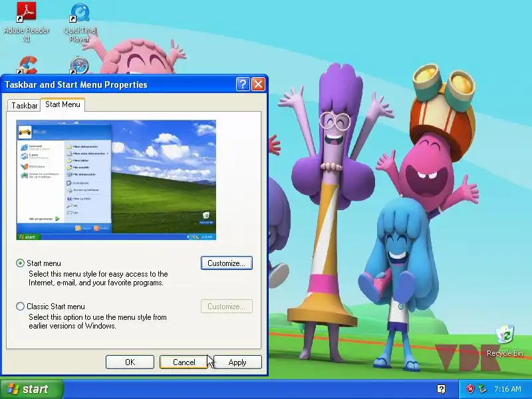
Task: Click the Apply button
Action: (x=237, y=362)
